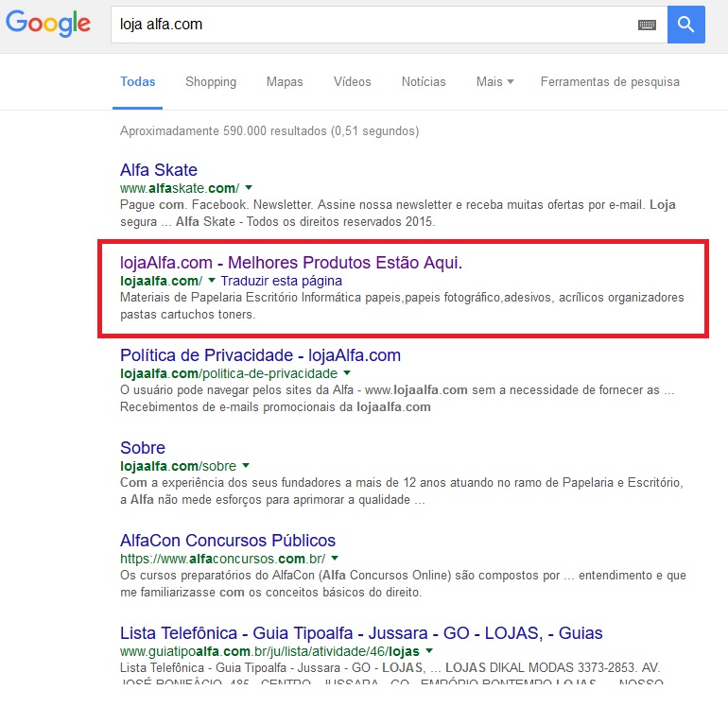728x707 pixels.
Task: Click the lojaalfa.com/sobre URL text
Action: (179, 466)
